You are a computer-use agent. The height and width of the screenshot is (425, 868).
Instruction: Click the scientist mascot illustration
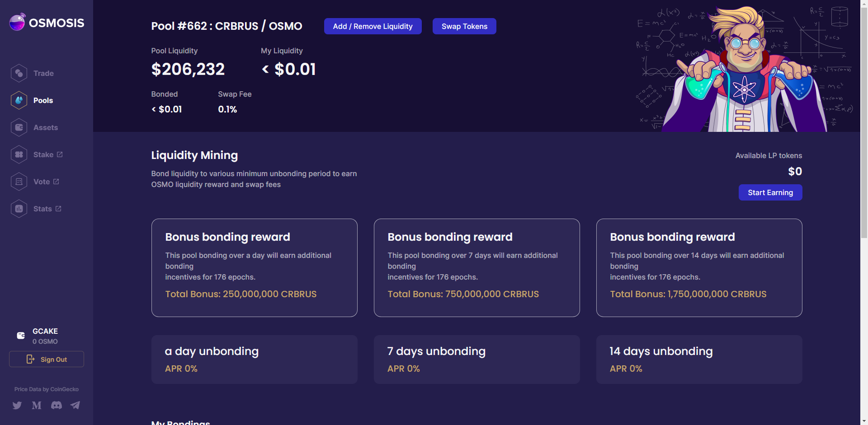pyautogui.click(x=744, y=69)
